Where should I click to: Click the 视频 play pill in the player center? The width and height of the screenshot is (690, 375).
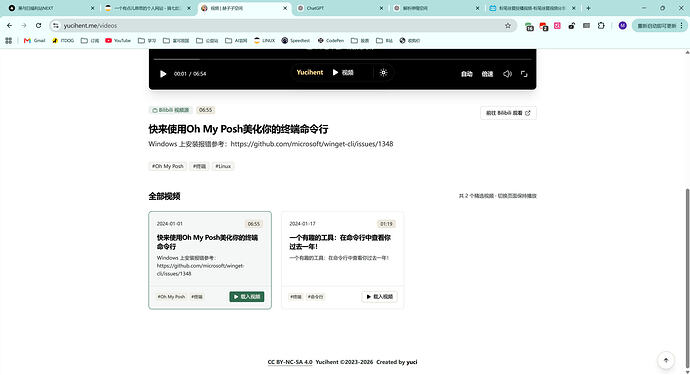point(343,73)
